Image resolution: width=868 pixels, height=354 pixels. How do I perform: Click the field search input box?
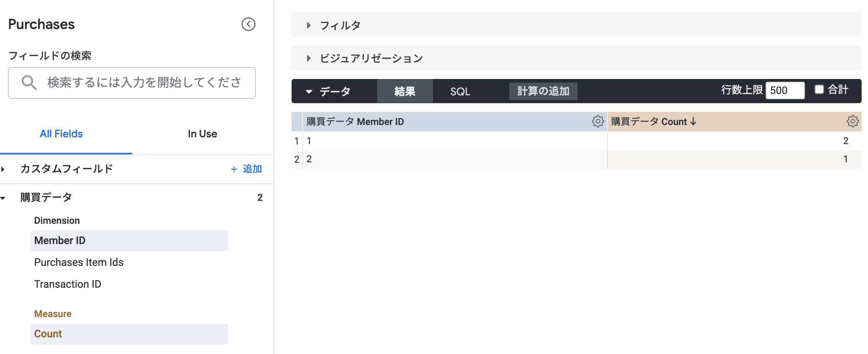click(144, 83)
